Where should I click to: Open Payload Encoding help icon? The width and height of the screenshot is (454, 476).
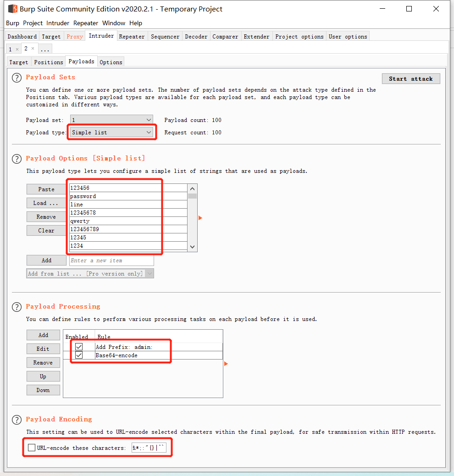pos(17,420)
